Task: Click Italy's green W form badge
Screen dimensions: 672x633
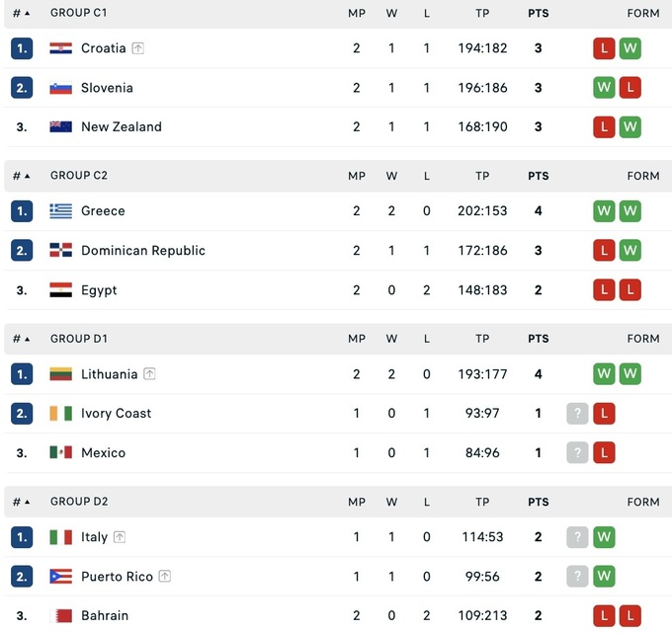Action: 604,537
